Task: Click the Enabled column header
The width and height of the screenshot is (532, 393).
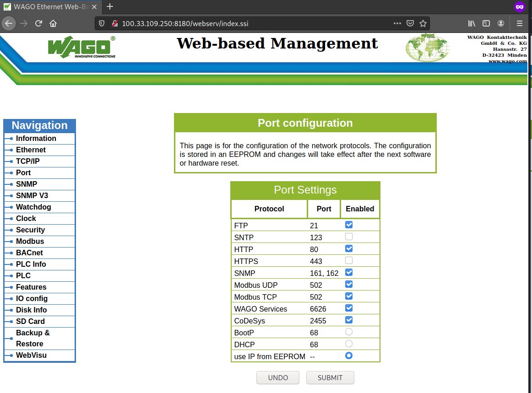Action: (x=360, y=209)
